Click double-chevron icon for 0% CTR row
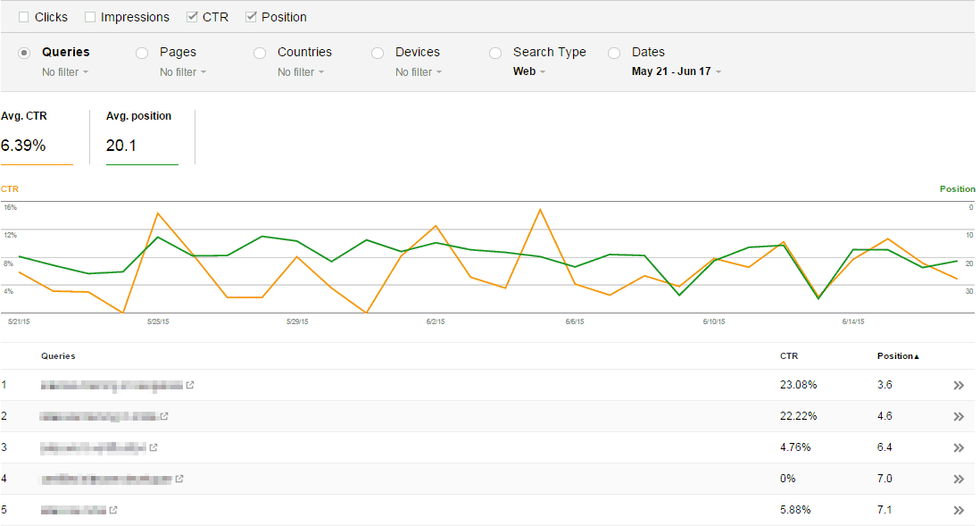 coord(959,480)
